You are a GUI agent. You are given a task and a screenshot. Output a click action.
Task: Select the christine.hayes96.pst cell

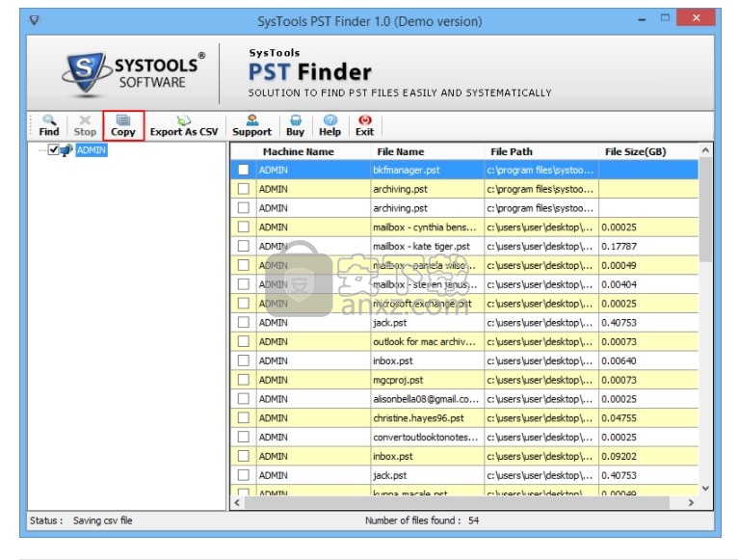428,417
